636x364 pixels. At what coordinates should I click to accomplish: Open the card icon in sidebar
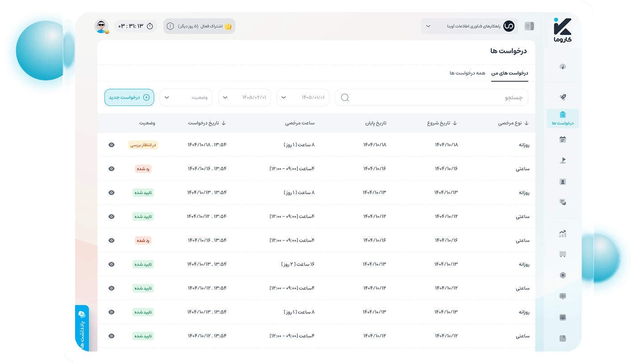[563, 318]
